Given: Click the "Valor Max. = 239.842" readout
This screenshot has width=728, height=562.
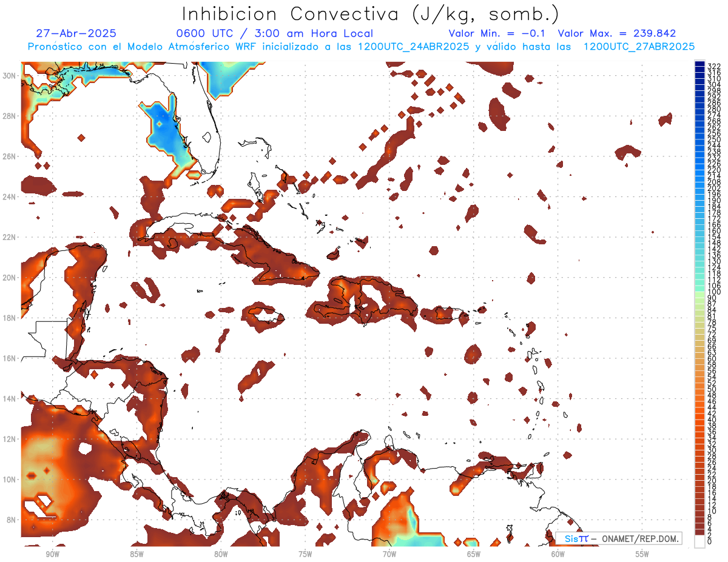Looking at the screenshot, I should pyautogui.click(x=617, y=34).
